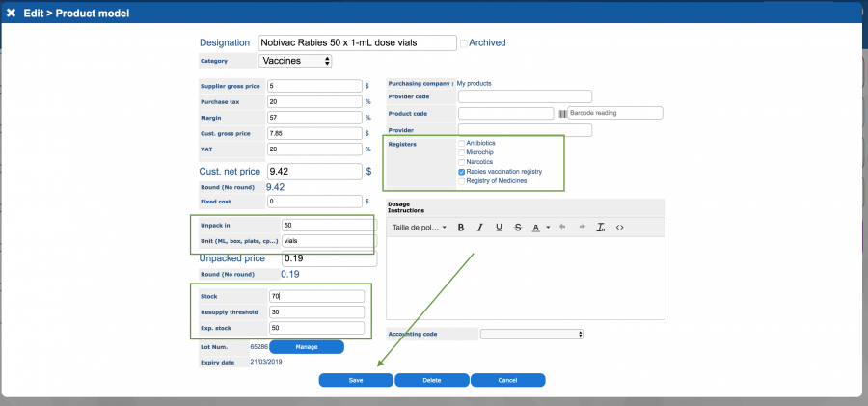868x406 pixels.
Task: Delete the product model
Action: [x=432, y=380]
